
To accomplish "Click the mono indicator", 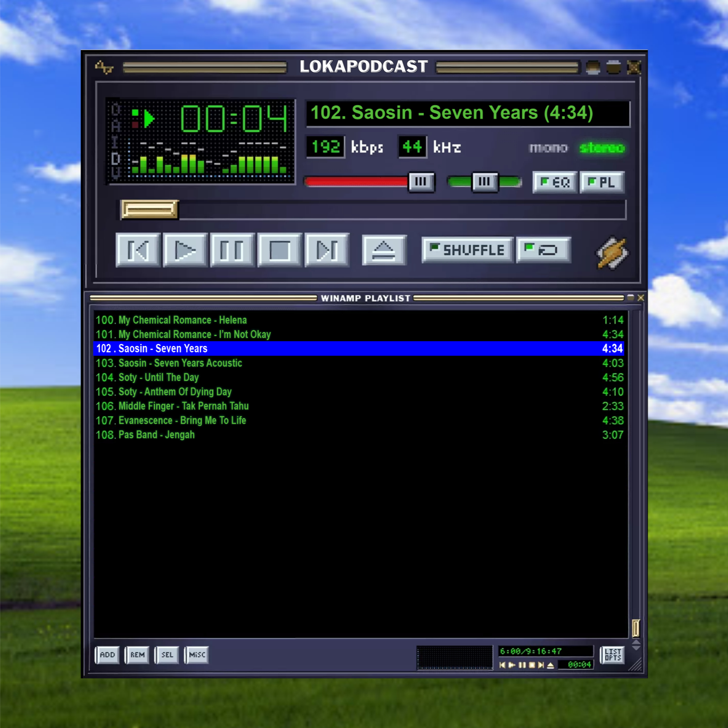I will (548, 148).
